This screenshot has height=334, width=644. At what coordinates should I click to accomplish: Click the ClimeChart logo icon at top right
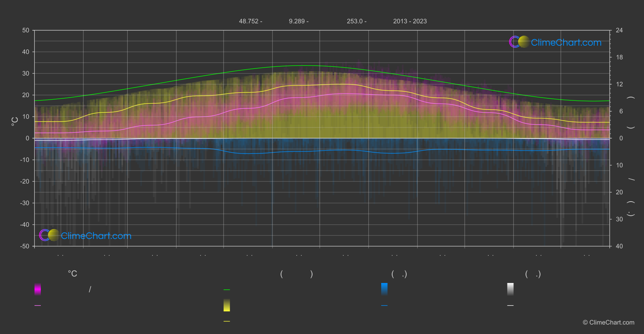click(x=519, y=42)
